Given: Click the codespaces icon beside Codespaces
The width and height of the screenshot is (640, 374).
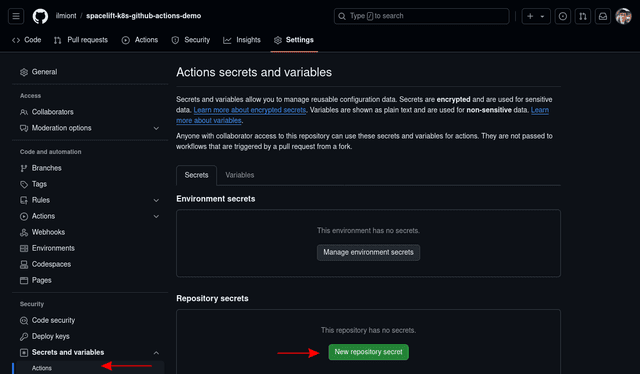Looking at the screenshot, I should click(24, 265).
